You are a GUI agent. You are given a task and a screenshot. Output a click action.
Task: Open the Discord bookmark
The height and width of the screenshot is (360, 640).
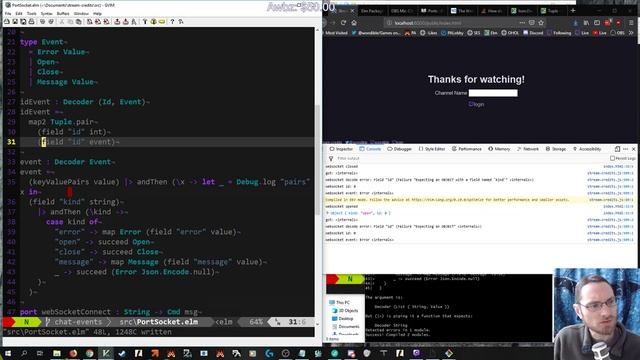point(533,33)
